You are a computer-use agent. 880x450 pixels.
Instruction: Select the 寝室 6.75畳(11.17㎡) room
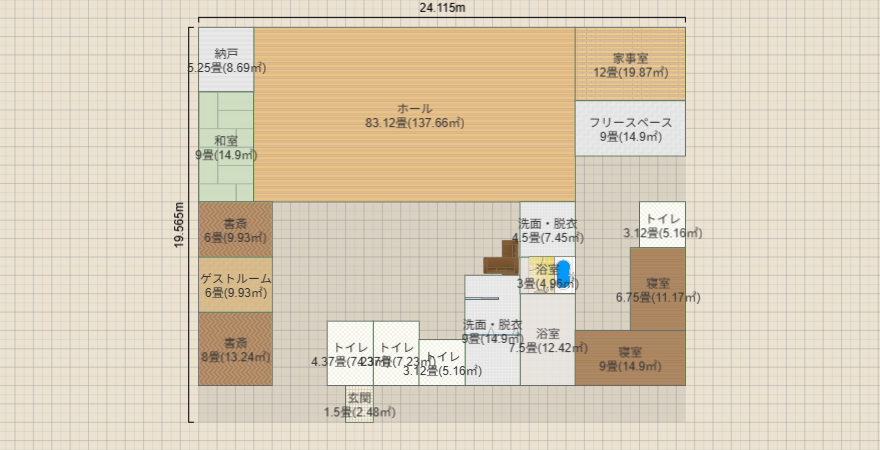click(658, 289)
